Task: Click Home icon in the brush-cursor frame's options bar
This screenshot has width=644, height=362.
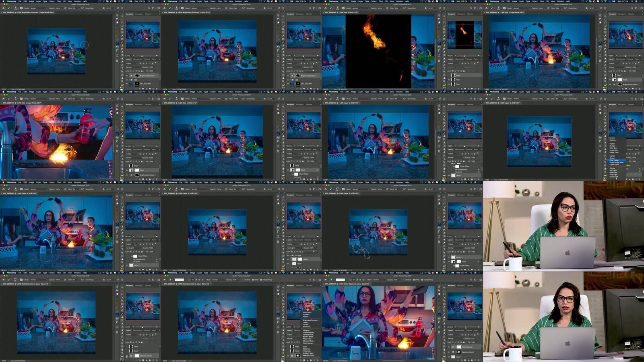Action: pos(3,8)
